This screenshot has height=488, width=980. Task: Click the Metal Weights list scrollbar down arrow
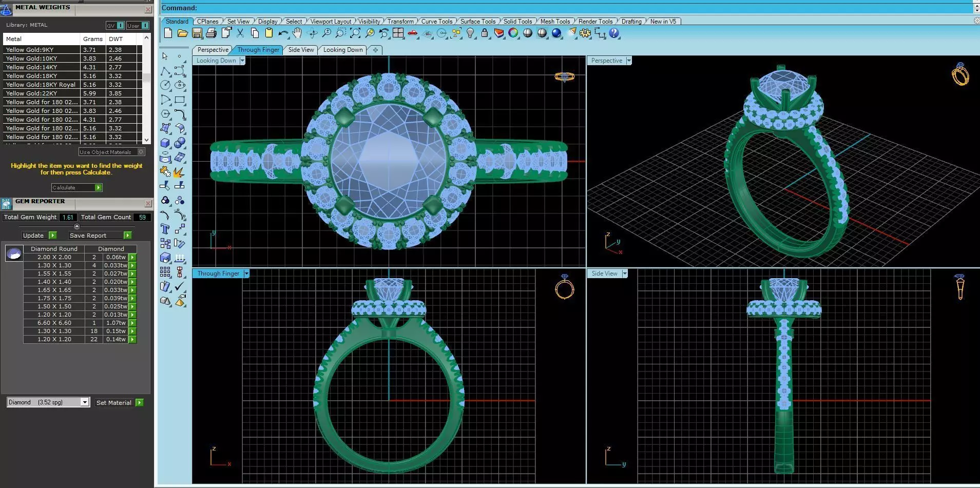click(x=147, y=140)
